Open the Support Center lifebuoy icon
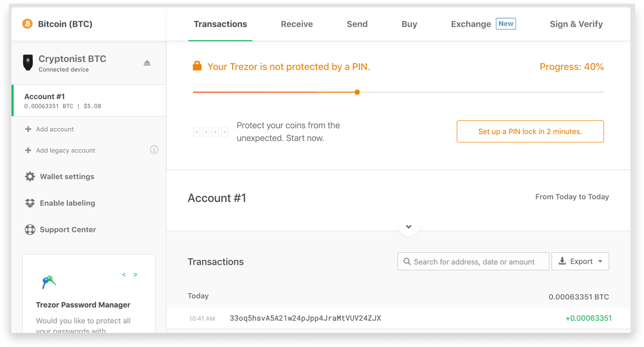This screenshot has width=644, height=347. pyautogui.click(x=30, y=229)
